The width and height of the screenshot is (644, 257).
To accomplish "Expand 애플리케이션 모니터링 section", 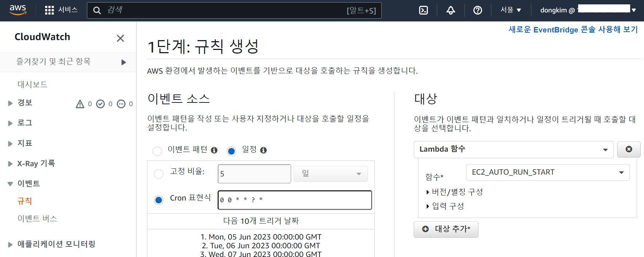I will pos(10,245).
